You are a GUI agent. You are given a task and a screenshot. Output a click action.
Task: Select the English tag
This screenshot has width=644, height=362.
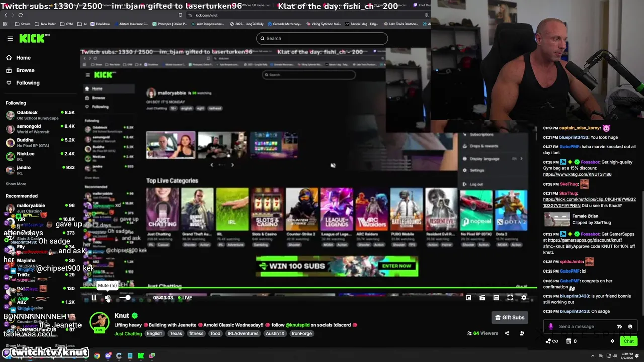click(154, 334)
